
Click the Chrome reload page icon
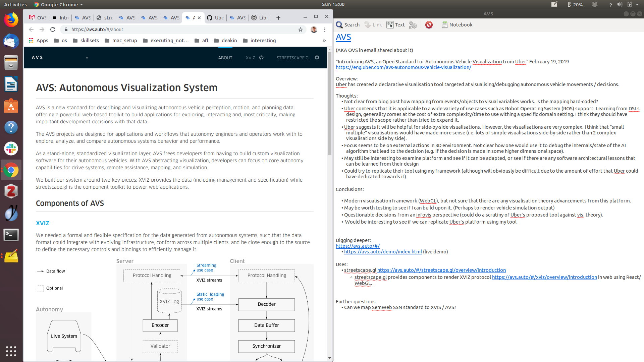(x=53, y=29)
